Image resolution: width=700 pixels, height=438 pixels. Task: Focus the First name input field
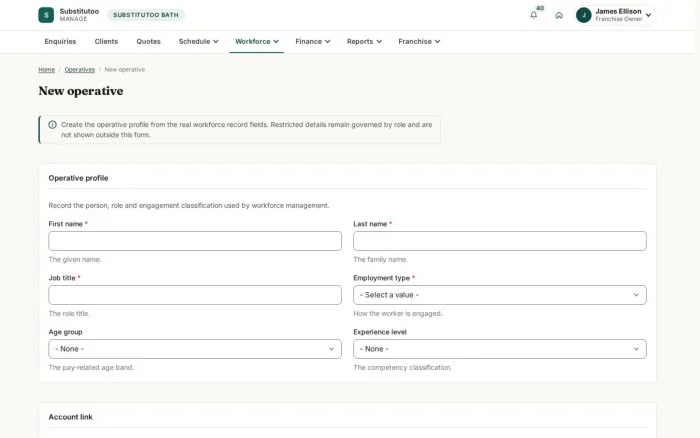pyautogui.click(x=195, y=241)
